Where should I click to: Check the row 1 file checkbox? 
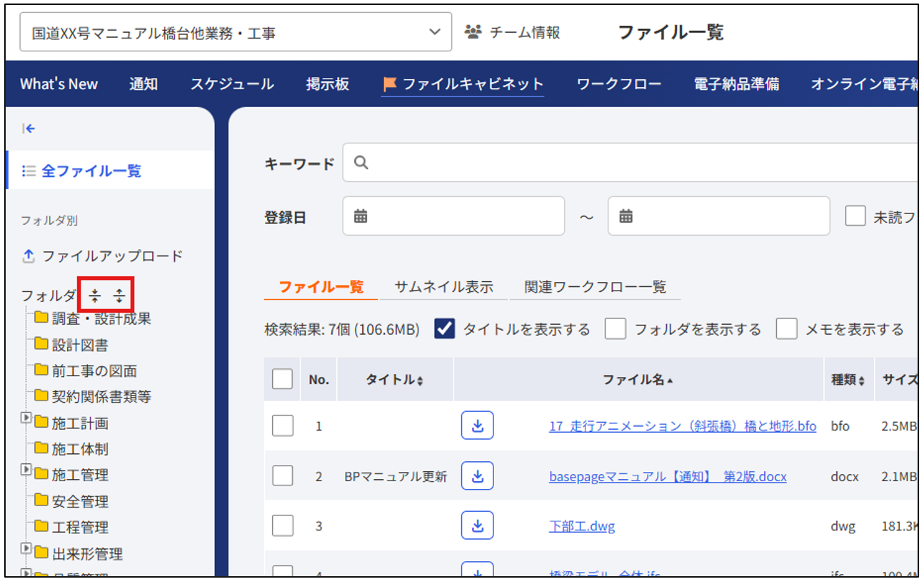pos(283,426)
